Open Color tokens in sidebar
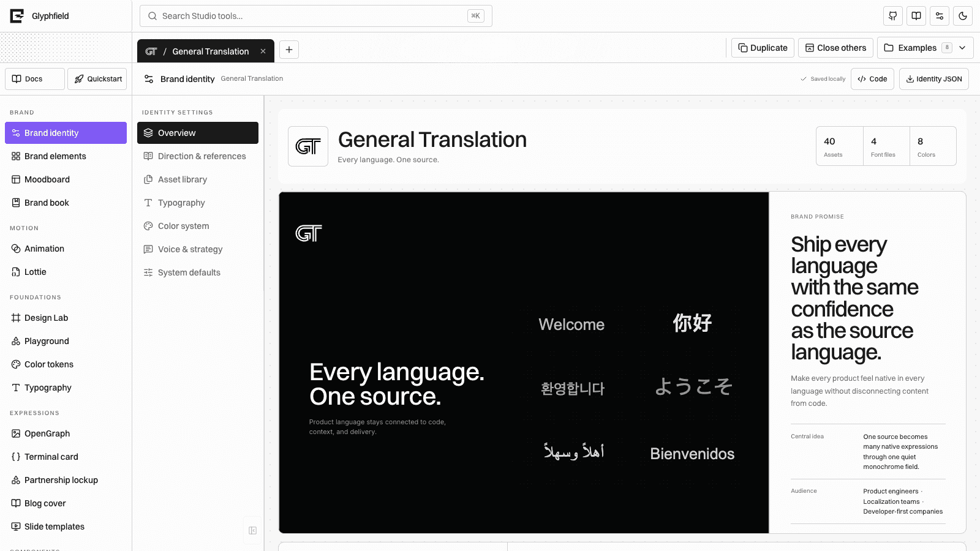 tap(66, 364)
